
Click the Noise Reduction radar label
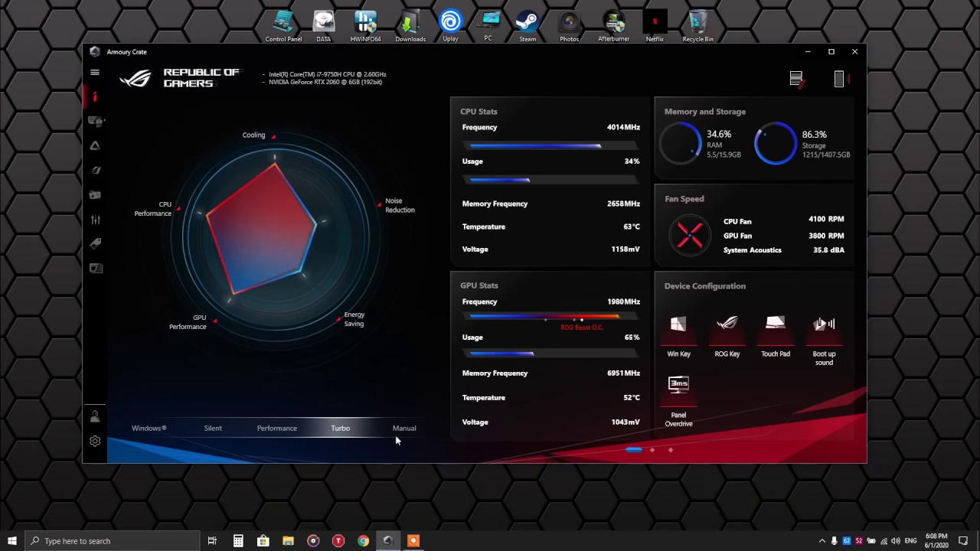coord(400,205)
